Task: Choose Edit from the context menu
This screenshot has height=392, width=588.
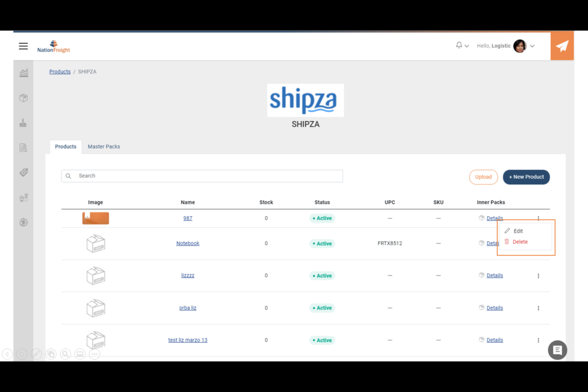Action: click(x=519, y=231)
